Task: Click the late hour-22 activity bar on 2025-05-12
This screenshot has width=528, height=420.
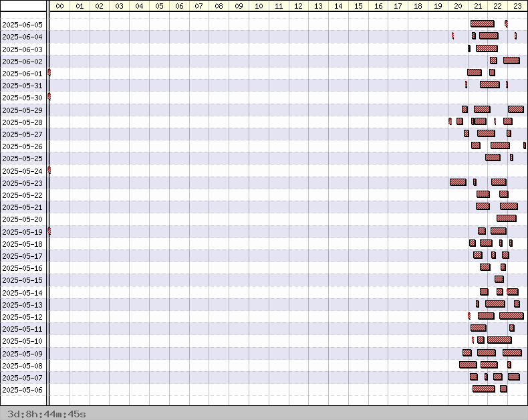Action: tap(511, 316)
